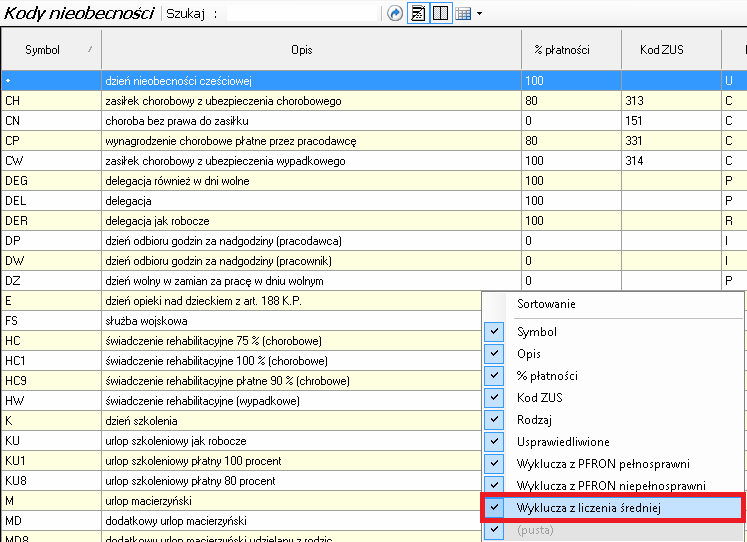Image resolution: width=747 pixels, height=542 pixels.
Task: Click payment value 100 in DEL row
Action: click(571, 201)
